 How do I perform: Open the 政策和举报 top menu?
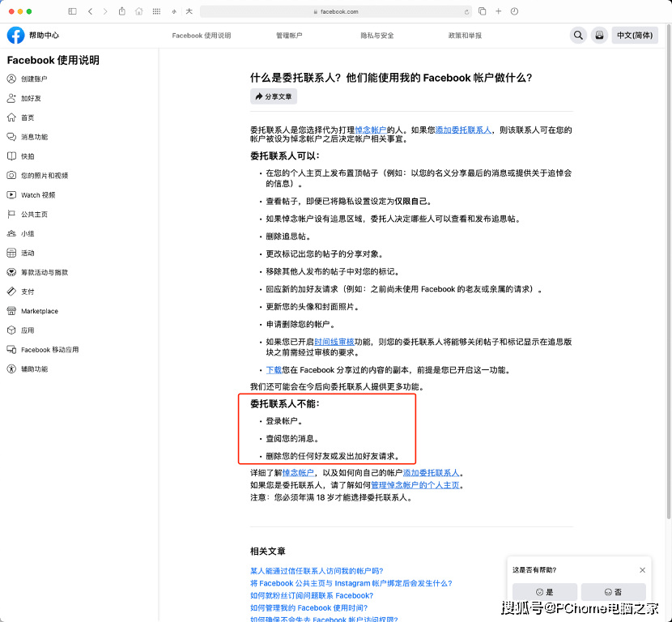[465, 35]
